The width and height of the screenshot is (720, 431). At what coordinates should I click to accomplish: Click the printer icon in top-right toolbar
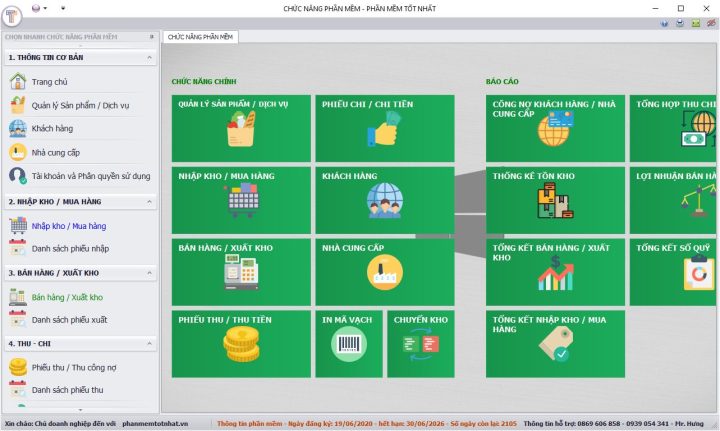coord(680,23)
